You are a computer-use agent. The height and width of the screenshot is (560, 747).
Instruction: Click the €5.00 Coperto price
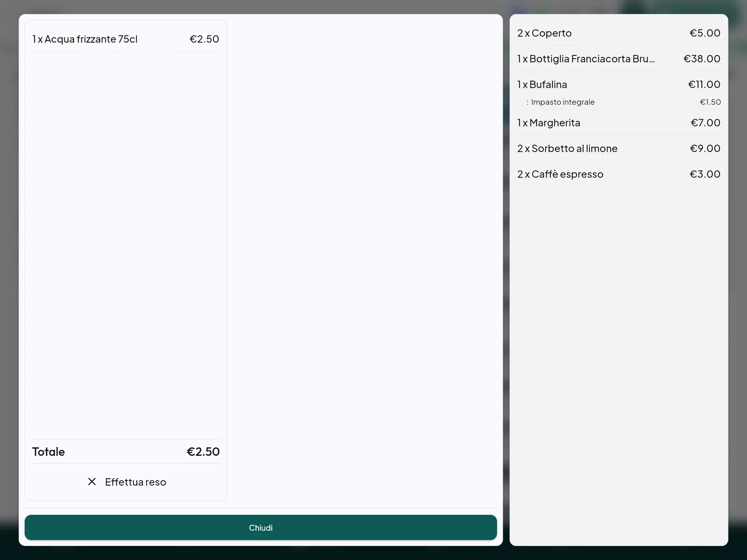pyautogui.click(x=705, y=33)
